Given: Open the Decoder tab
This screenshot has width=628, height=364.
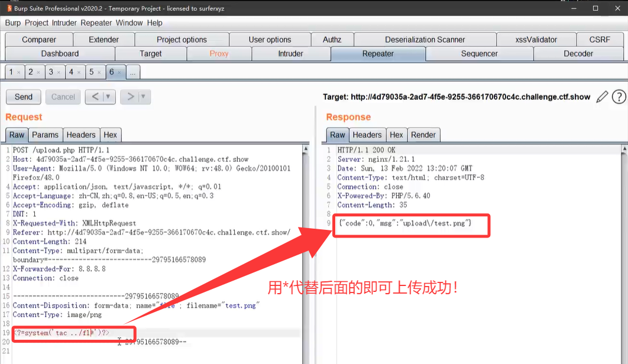Looking at the screenshot, I should (578, 54).
